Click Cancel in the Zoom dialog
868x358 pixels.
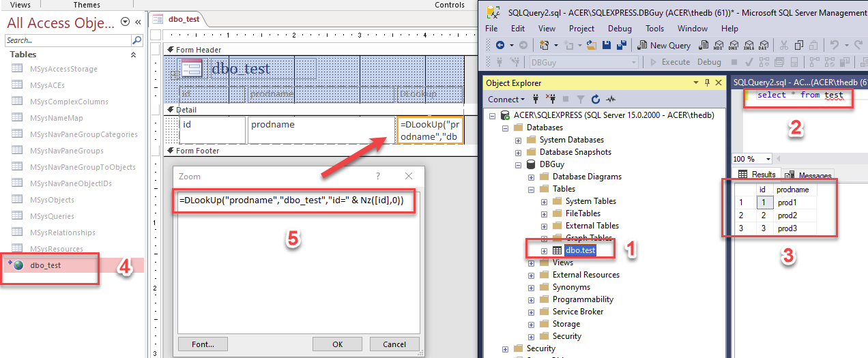click(x=394, y=344)
